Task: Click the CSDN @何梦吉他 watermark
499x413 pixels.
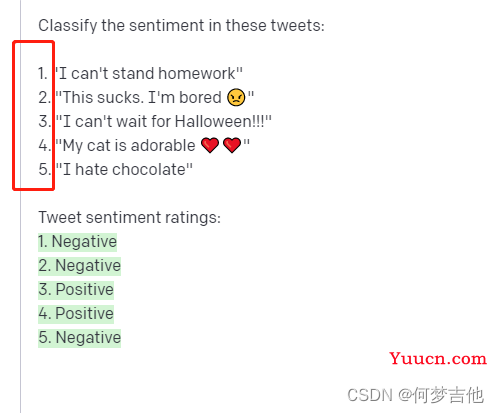Action: tap(415, 395)
